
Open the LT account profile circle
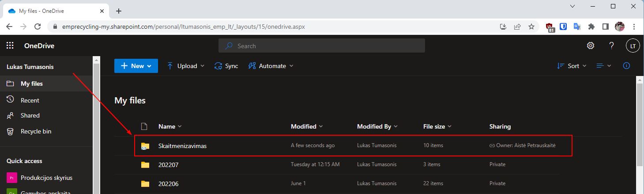(x=633, y=46)
